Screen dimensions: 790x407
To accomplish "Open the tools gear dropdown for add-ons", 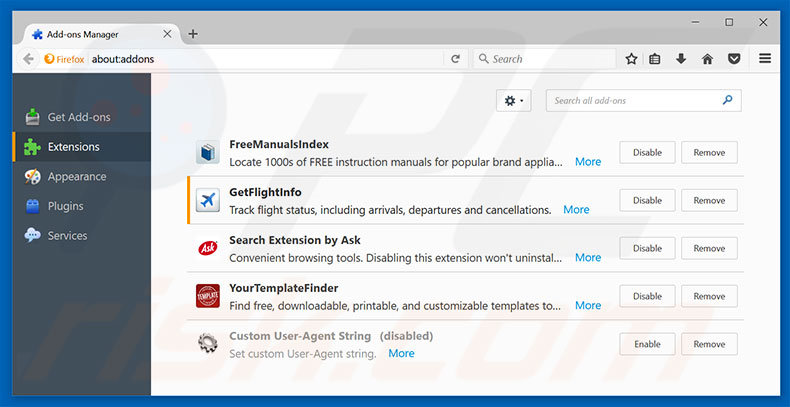I will click(x=513, y=101).
